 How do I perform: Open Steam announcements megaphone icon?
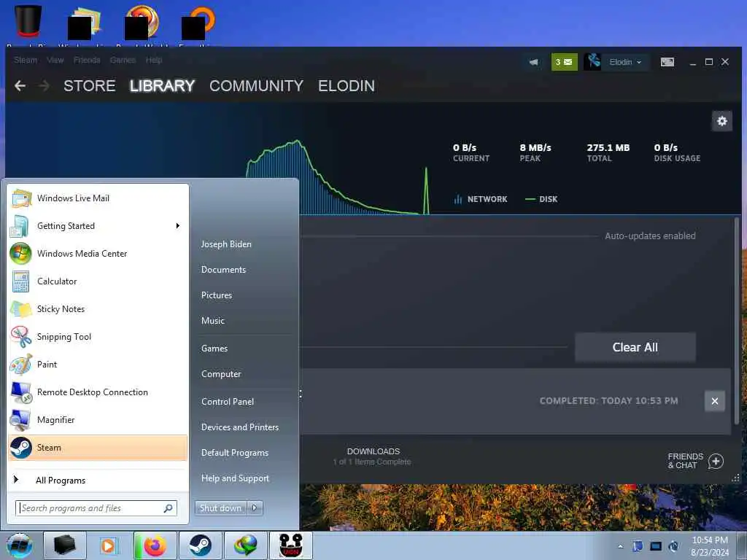click(533, 62)
